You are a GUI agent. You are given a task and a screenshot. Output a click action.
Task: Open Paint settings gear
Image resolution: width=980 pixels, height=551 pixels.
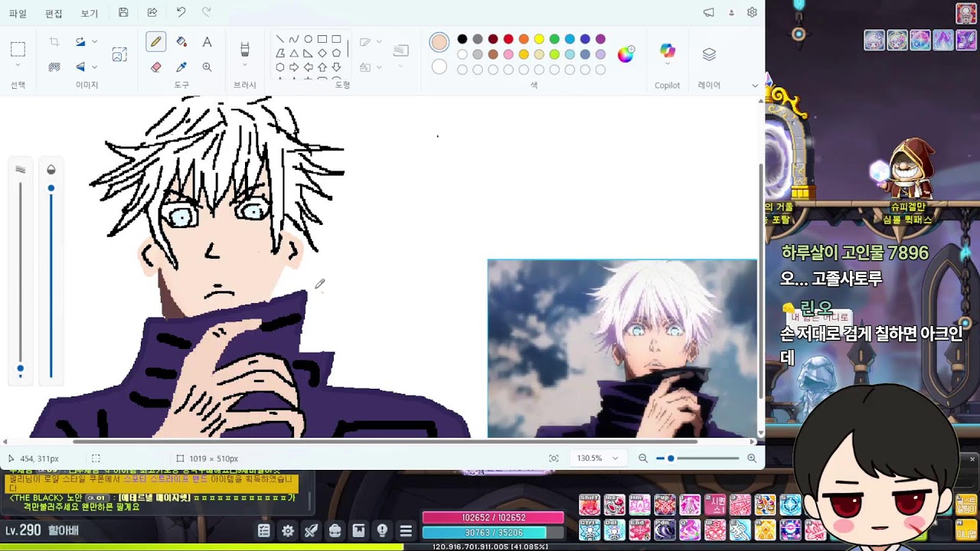pos(752,12)
